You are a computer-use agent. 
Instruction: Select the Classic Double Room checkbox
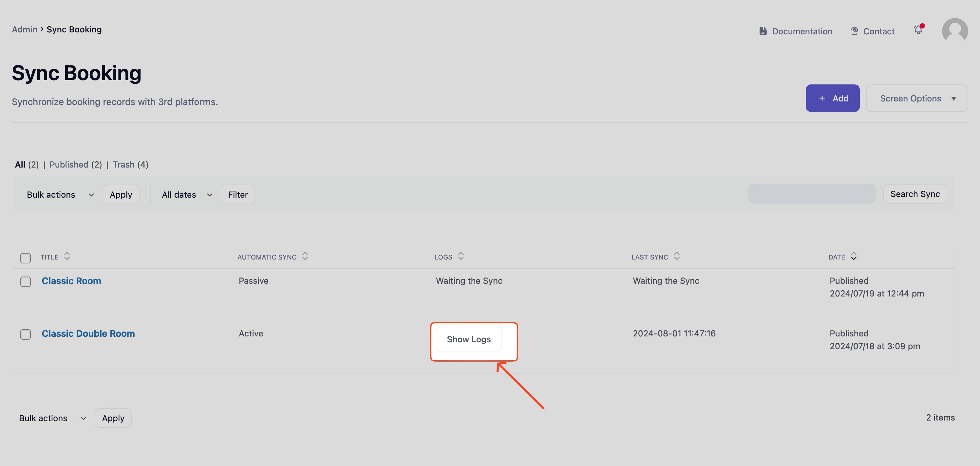(26, 334)
